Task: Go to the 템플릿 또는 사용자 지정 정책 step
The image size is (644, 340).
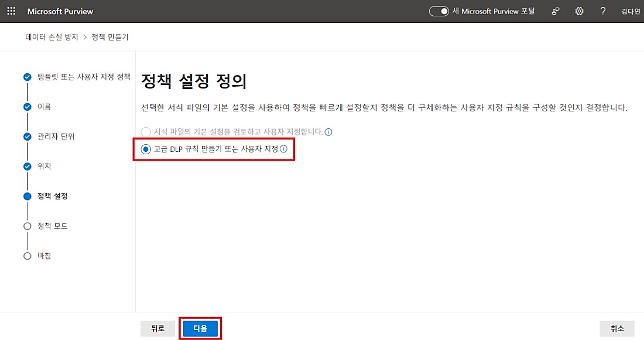Action: coord(84,77)
